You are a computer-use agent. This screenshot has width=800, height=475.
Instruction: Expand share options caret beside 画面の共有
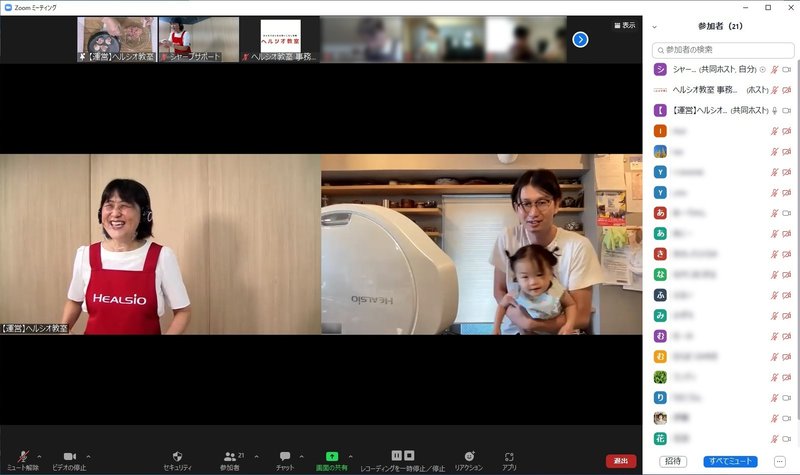[x=350, y=456]
